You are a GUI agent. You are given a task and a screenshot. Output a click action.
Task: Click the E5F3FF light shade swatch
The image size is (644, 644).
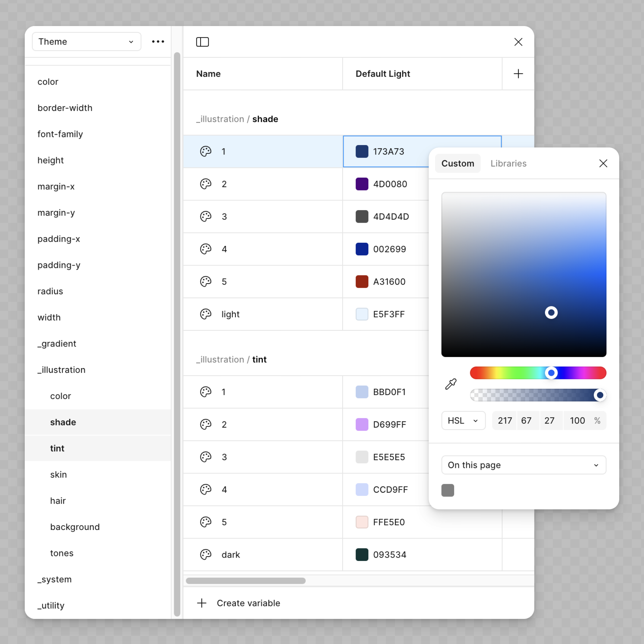(x=362, y=314)
